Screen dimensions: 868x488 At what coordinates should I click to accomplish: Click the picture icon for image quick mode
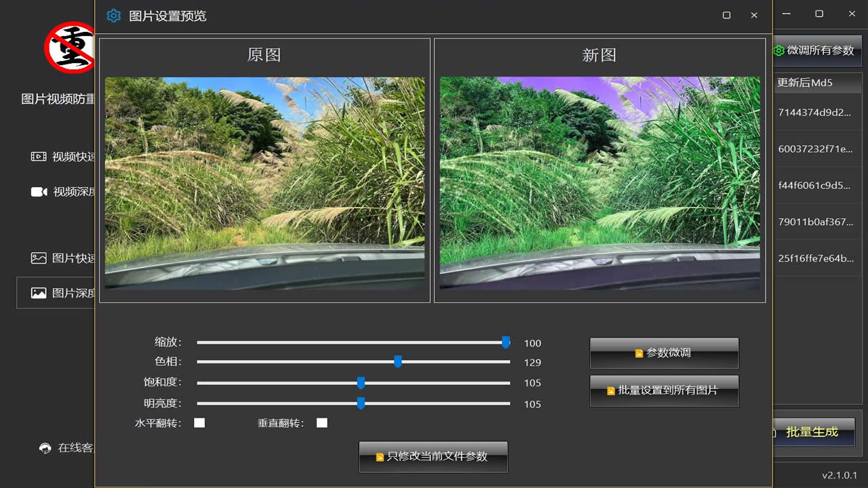point(39,258)
